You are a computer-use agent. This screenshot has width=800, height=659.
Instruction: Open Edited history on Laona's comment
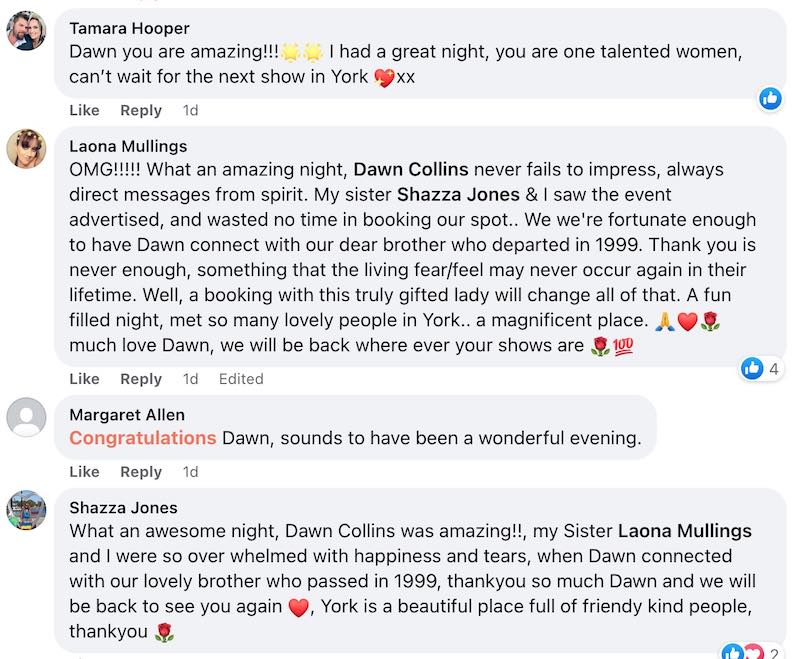tap(241, 379)
